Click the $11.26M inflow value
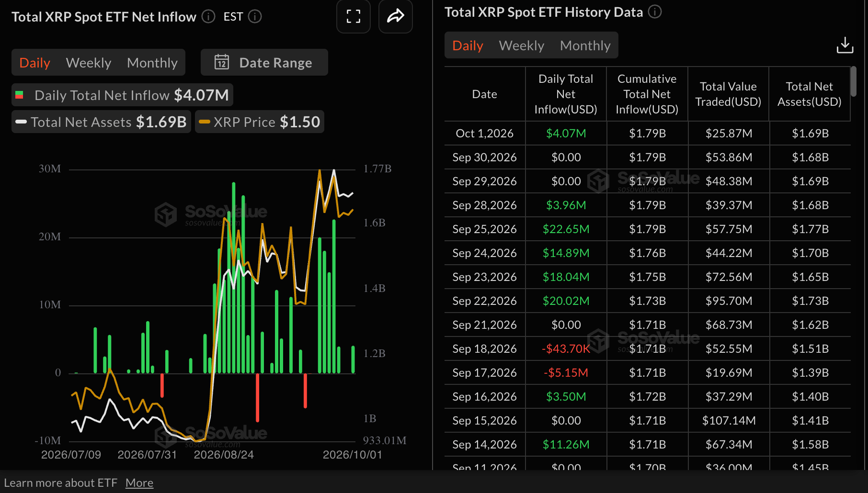This screenshot has width=868, height=493. [566, 444]
